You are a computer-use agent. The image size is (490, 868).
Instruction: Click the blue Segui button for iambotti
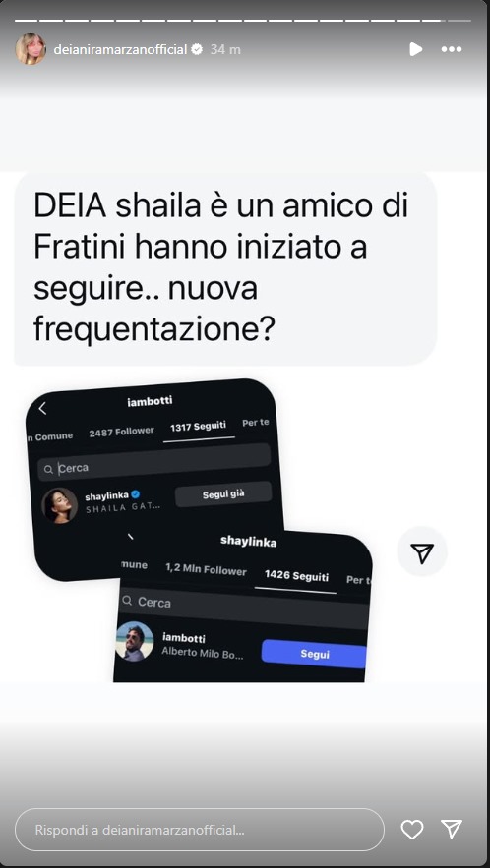coord(314,654)
